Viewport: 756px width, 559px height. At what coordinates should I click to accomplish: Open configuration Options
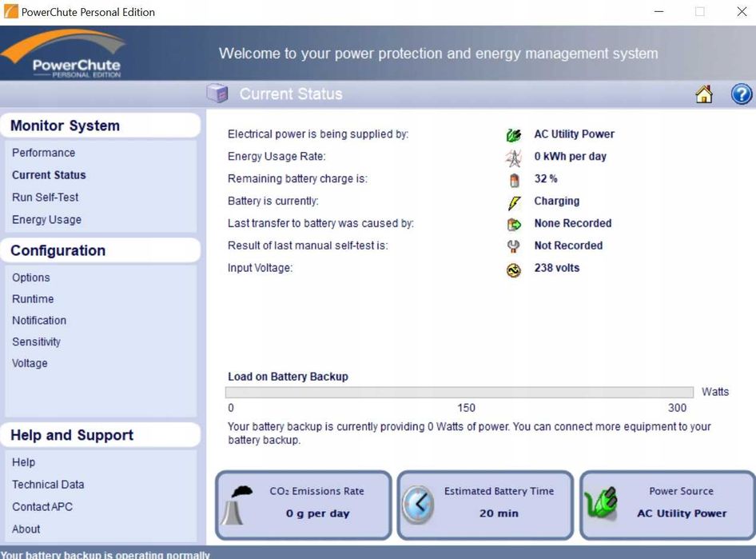(x=31, y=278)
